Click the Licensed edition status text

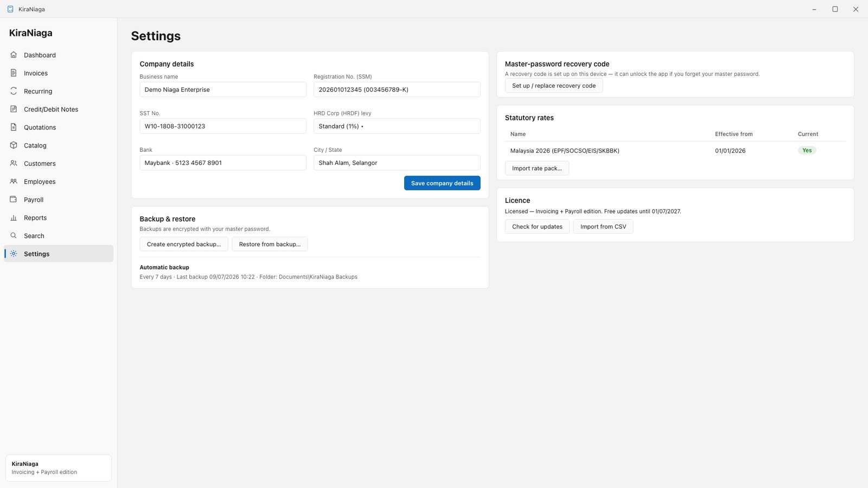coord(593,211)
